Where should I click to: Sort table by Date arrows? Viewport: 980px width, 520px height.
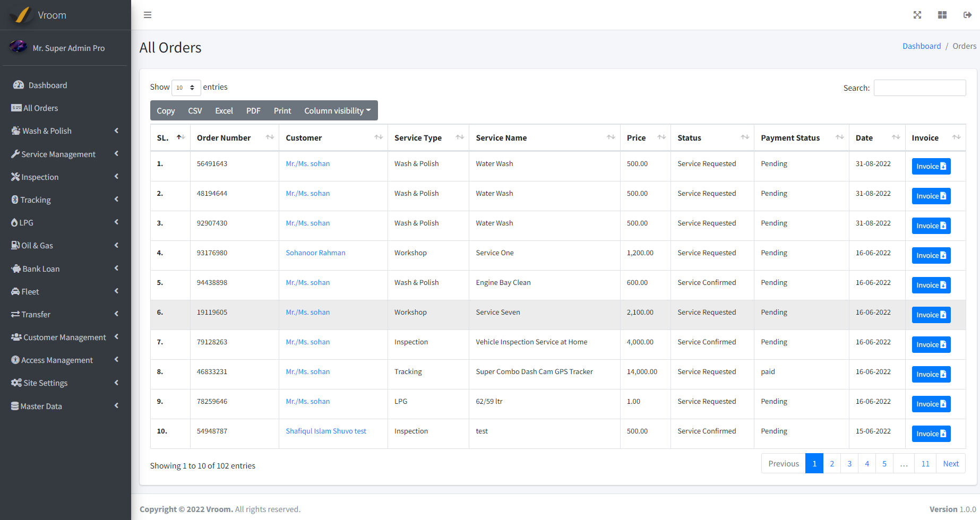pyautogui.click(x=896, y=137)
